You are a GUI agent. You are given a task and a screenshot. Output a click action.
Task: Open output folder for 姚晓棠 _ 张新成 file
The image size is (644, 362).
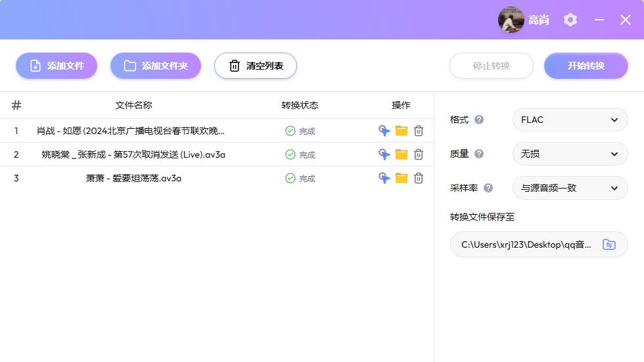click(x=402, y=154)
